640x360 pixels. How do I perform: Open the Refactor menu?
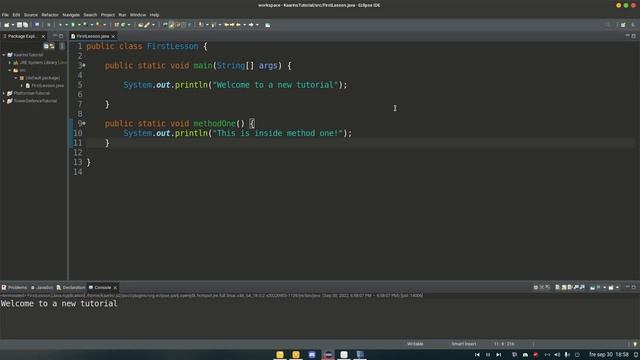point(50,15)
